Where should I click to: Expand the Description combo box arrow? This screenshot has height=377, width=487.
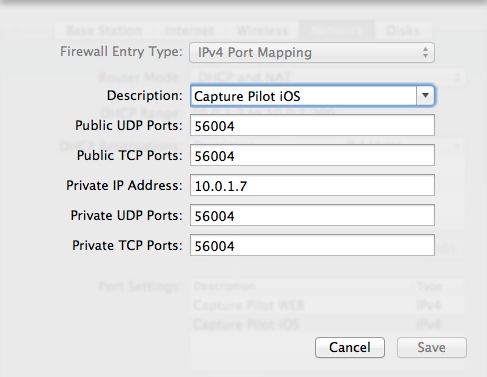tap(425, 96)
